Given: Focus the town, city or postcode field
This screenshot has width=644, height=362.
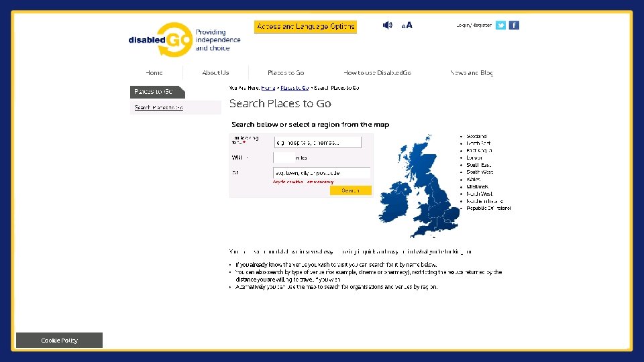Looking at the screenshot, I should (321, 173).
